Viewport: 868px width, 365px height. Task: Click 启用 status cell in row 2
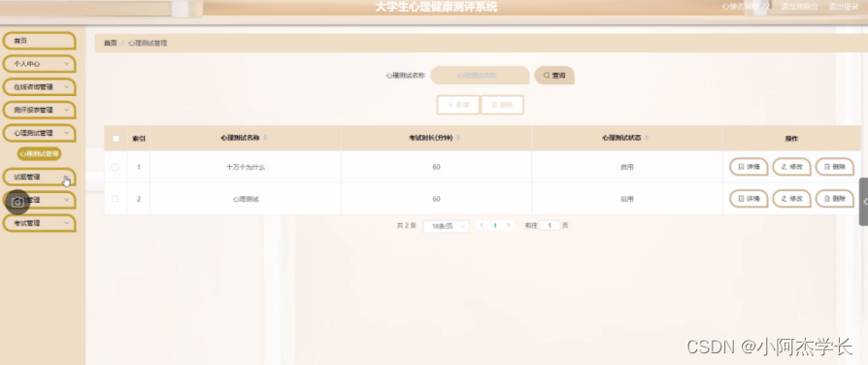(626, 199)
